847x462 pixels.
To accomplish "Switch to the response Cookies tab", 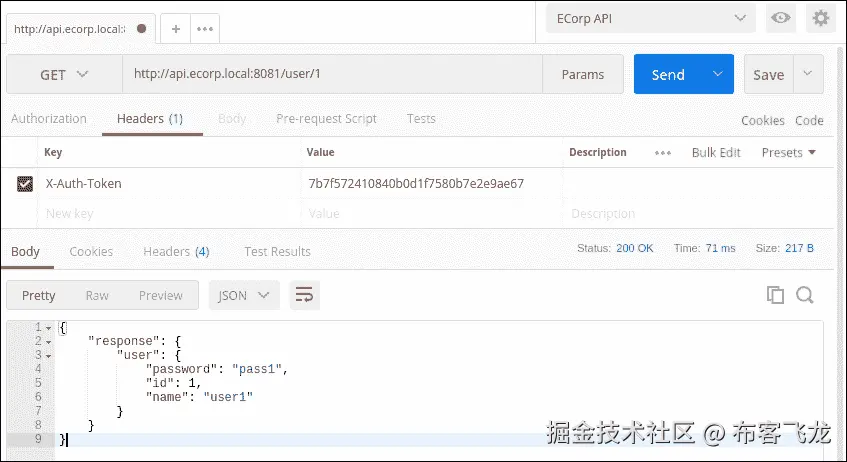I will pyautogui.click(x=91, y=251).
